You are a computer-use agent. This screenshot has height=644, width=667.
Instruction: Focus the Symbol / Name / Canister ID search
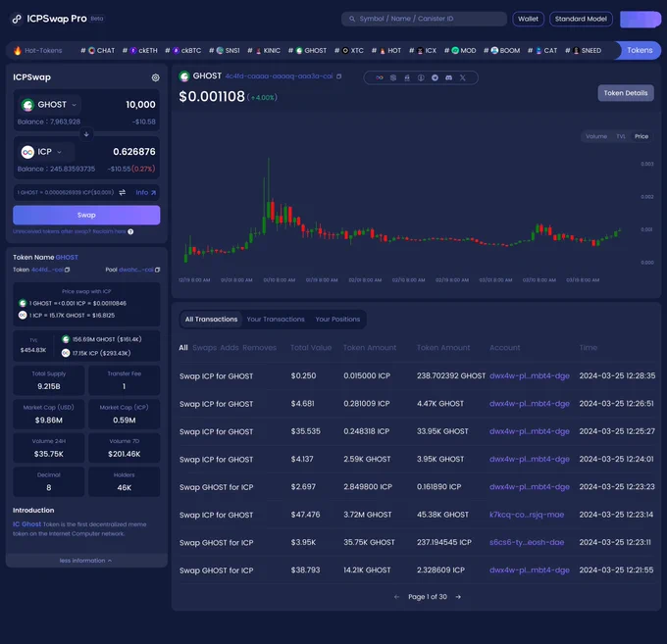[424, 19]
